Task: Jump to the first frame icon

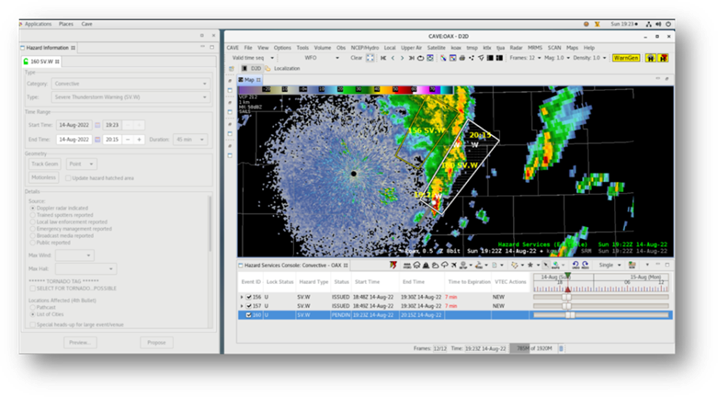Action: point(383,58)
